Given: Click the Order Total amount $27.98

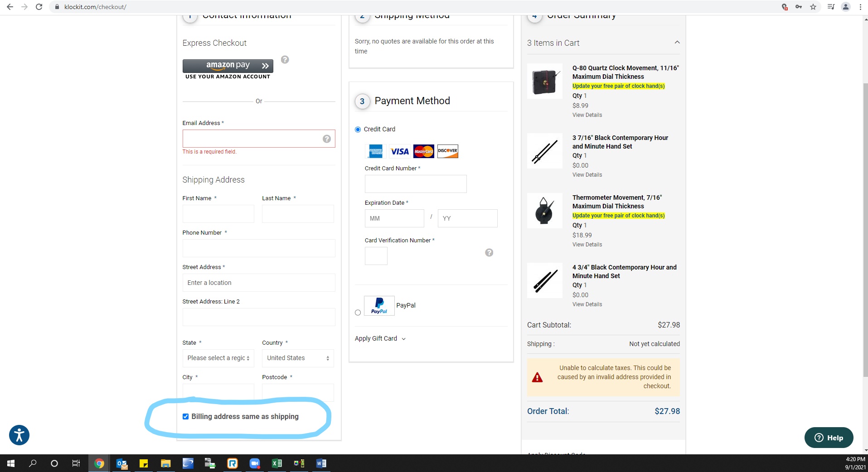Looking at the screenshot, I should (667, 411).
